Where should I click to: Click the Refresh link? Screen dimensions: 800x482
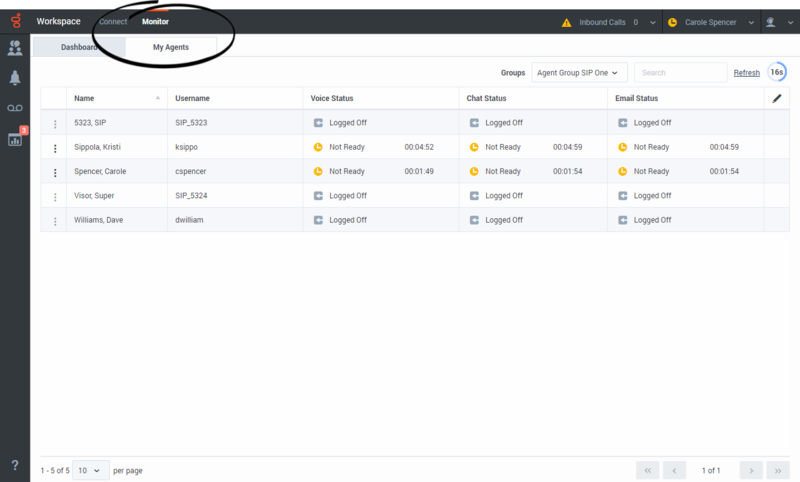(x=746, y=73)
